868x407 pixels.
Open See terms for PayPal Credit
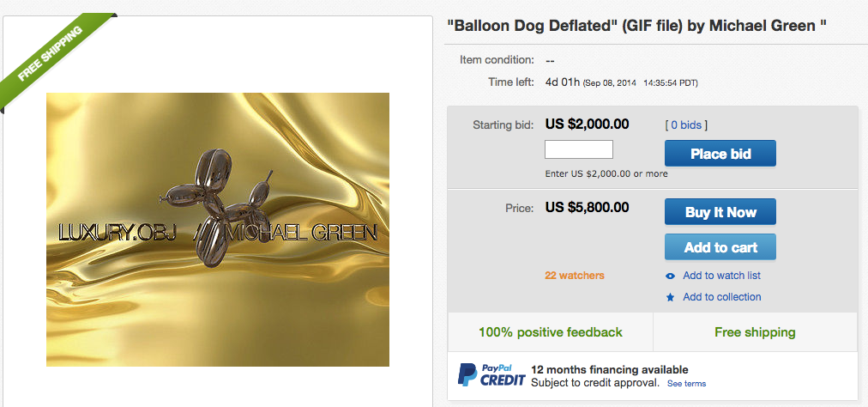[x=686, y=384]
